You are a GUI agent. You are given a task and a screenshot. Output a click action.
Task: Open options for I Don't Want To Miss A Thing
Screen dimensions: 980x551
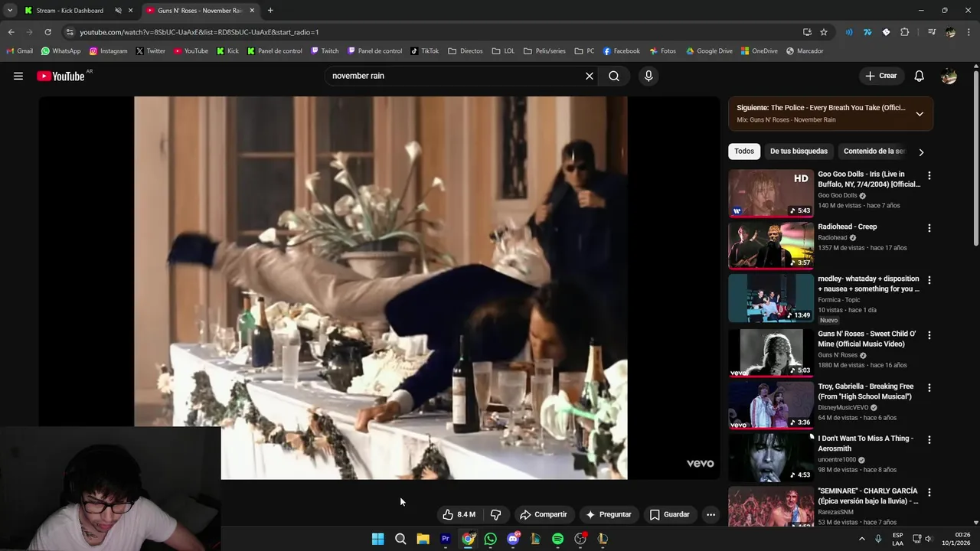(929, 440)
